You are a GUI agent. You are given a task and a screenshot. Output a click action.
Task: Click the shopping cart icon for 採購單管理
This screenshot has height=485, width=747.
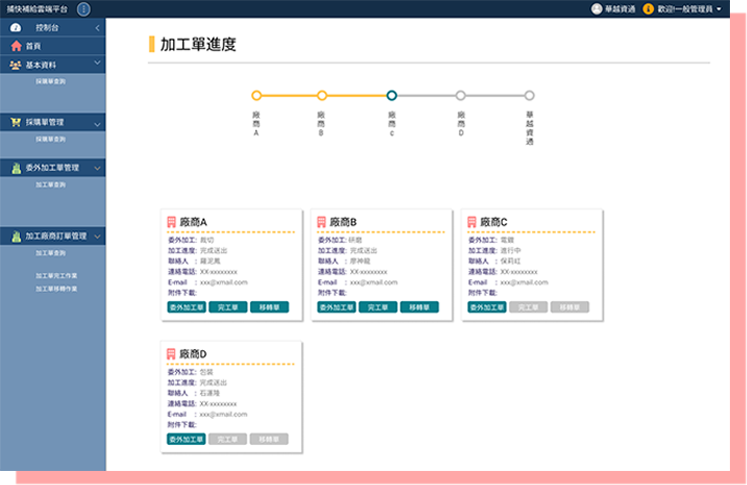click(x=16, y=122)
